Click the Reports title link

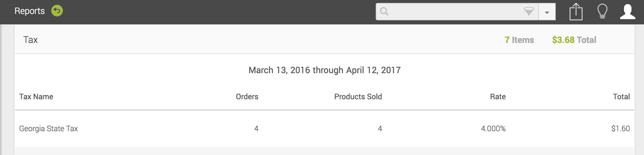(x=30, y=11)
